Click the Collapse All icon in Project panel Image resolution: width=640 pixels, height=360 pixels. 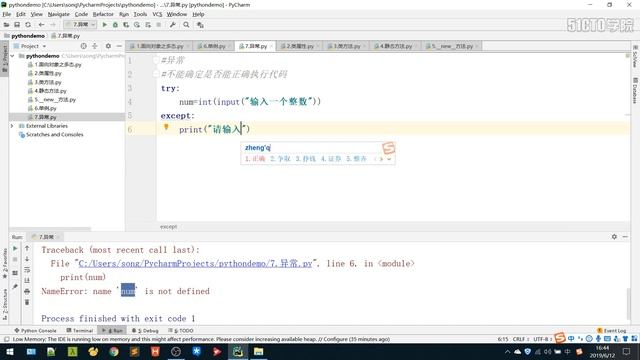[x=95, y=46]
